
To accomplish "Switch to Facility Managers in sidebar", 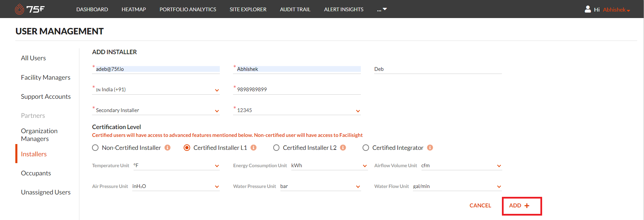I will coord(46,78).
